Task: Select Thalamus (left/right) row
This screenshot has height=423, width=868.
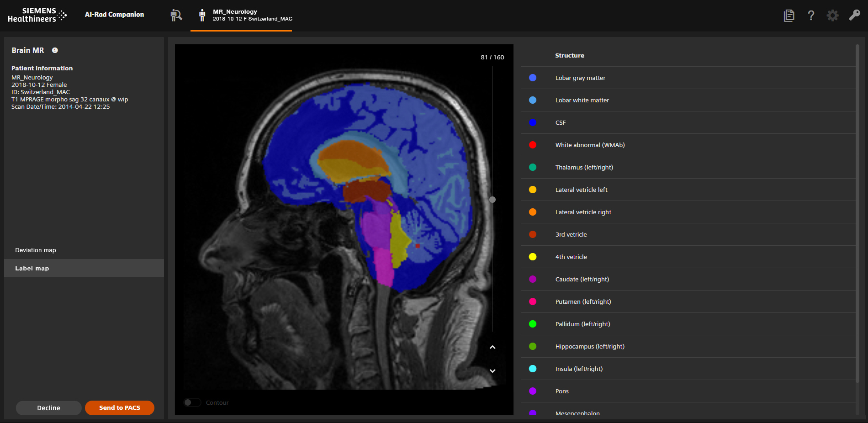Action: click(x=688, y=167)
